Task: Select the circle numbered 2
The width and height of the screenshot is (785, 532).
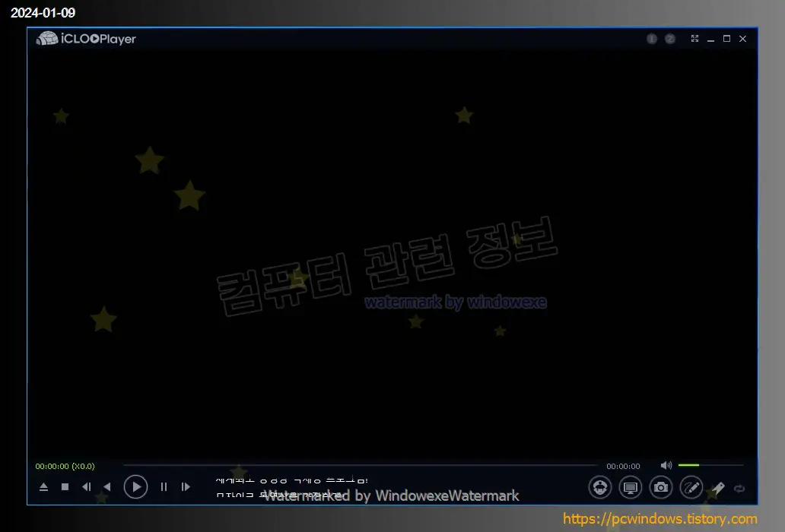Action: point(670,39)
